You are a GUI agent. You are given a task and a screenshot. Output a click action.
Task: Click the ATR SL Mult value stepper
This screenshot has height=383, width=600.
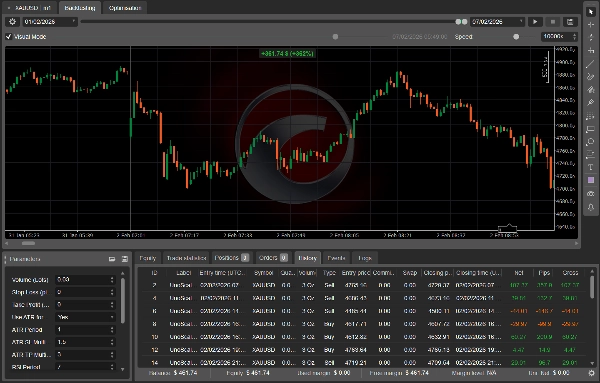(x=112, y=342)
